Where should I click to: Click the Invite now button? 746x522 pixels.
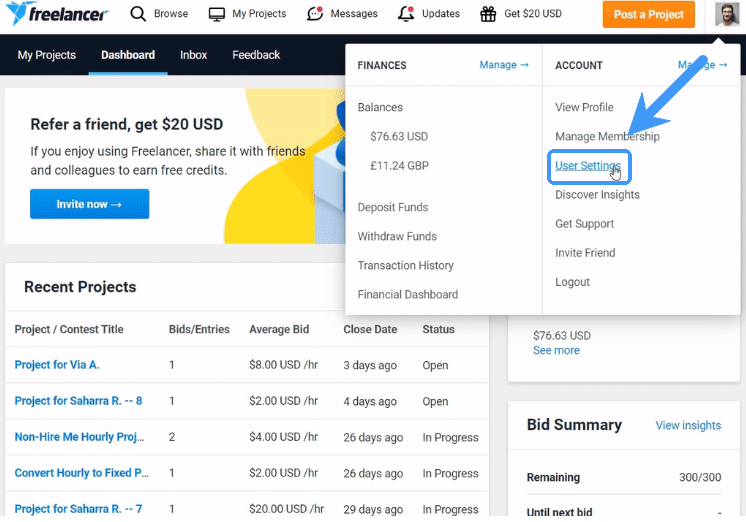(x=89, y=204)
